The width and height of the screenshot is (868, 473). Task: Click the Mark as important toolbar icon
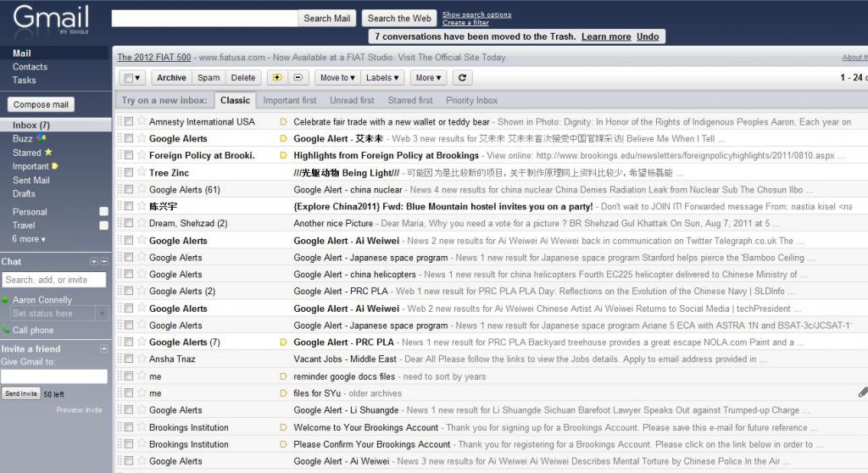click(277, 77)
